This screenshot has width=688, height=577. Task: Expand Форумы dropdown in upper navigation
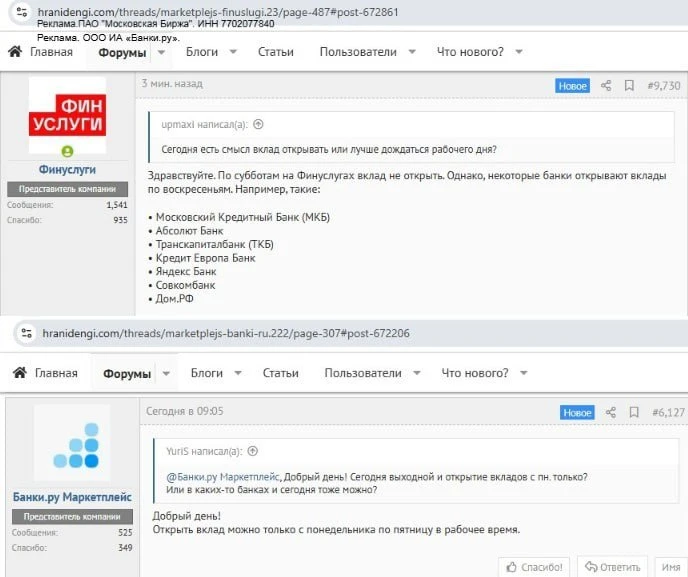click(x=161, y=52)
